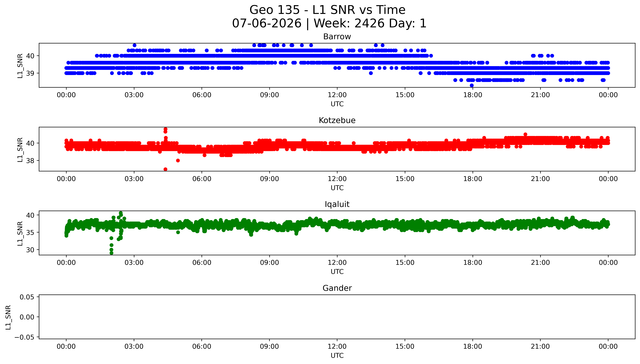Click the date and week subtitle line
This screenshot has height=364, width=640.
(329, 24)
